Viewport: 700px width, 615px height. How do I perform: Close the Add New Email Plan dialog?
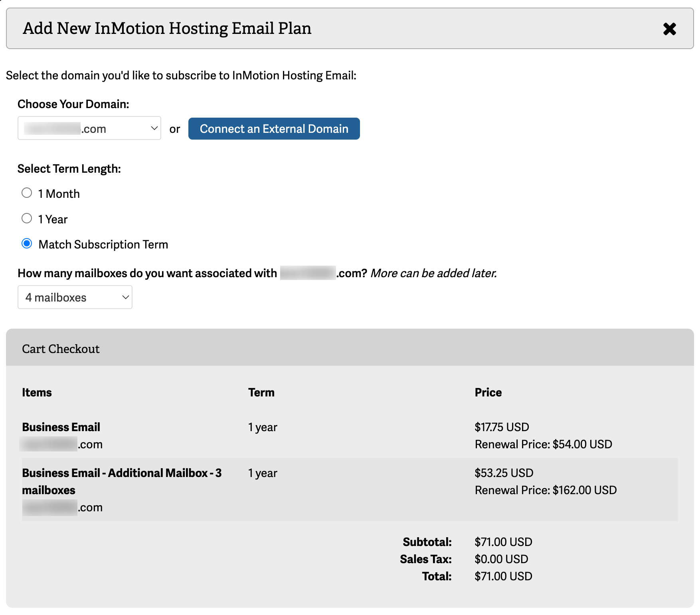(669, 29)
